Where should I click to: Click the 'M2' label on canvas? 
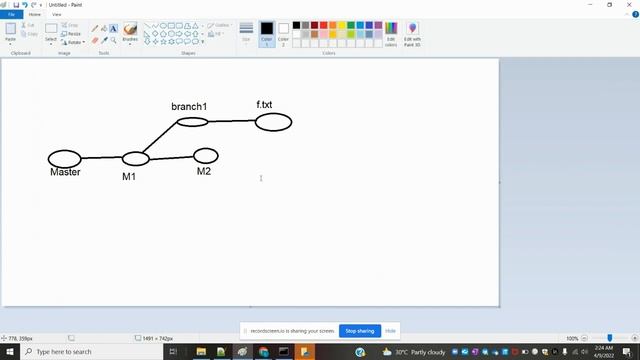[204, 171]
